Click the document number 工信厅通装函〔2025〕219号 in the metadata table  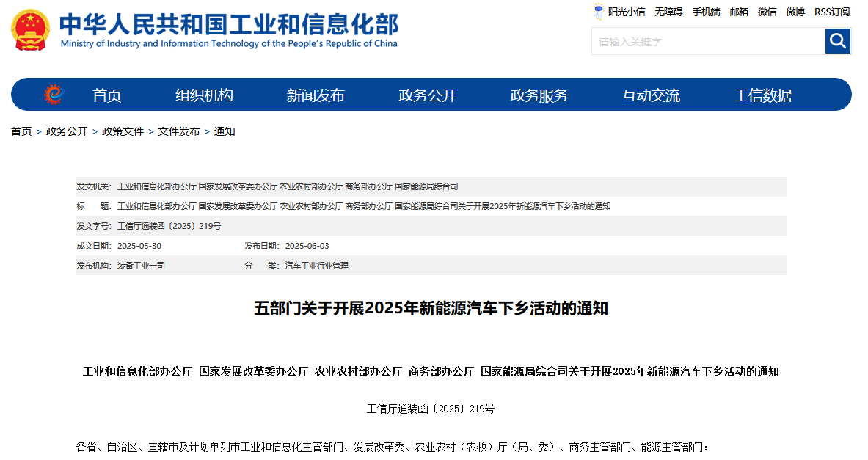coord(169,226)
